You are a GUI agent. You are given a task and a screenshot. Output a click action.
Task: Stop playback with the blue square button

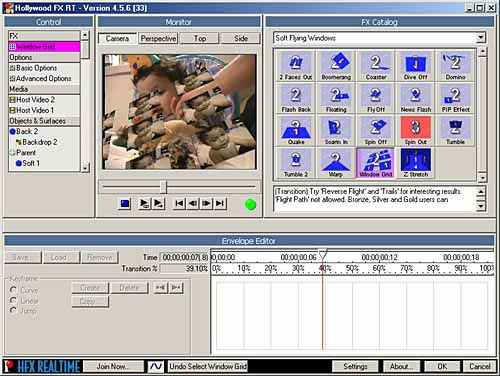click(125, 203)
